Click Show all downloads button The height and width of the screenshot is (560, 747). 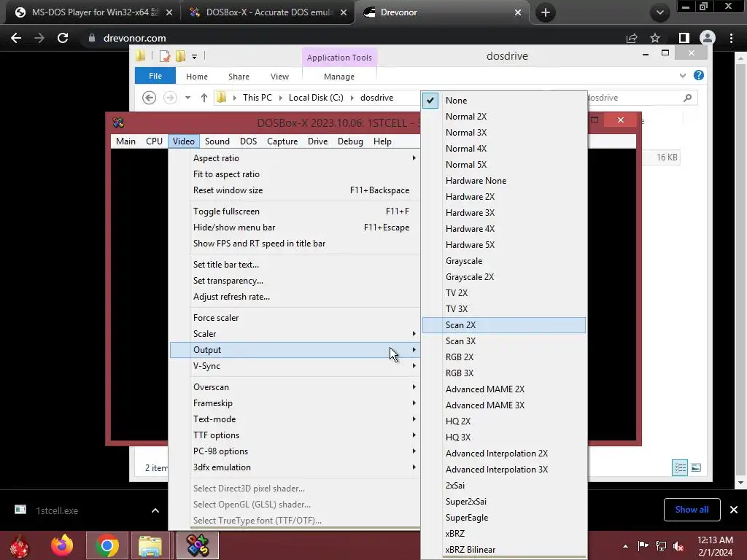(692, 510)
